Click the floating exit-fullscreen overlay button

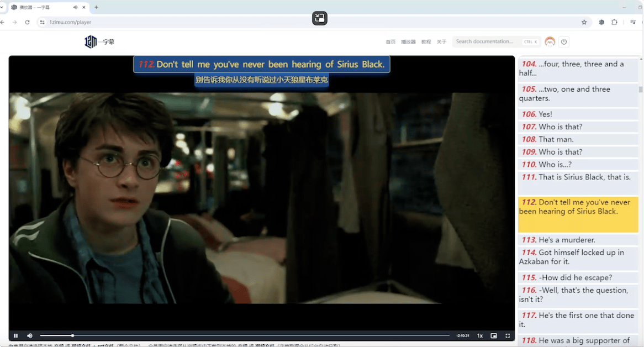tap(320, 18)
